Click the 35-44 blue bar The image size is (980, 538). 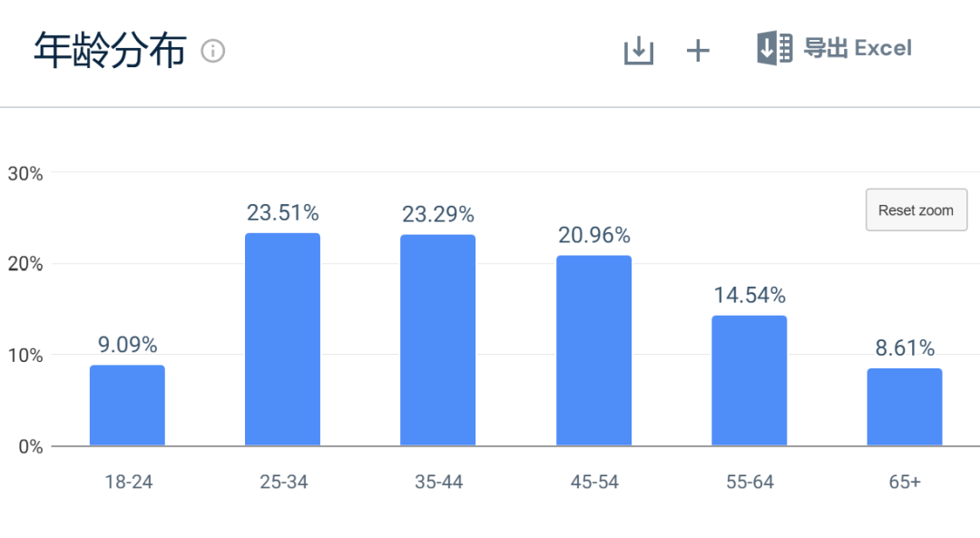tap(438, 340)
